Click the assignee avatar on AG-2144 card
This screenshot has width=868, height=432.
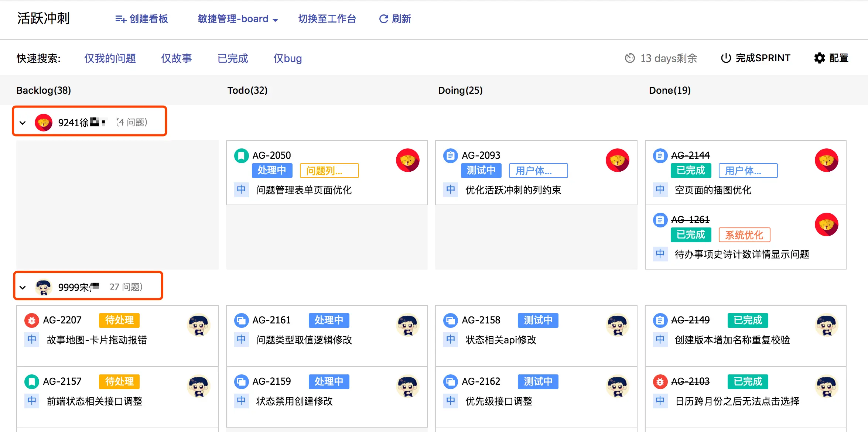click(826, 160)
